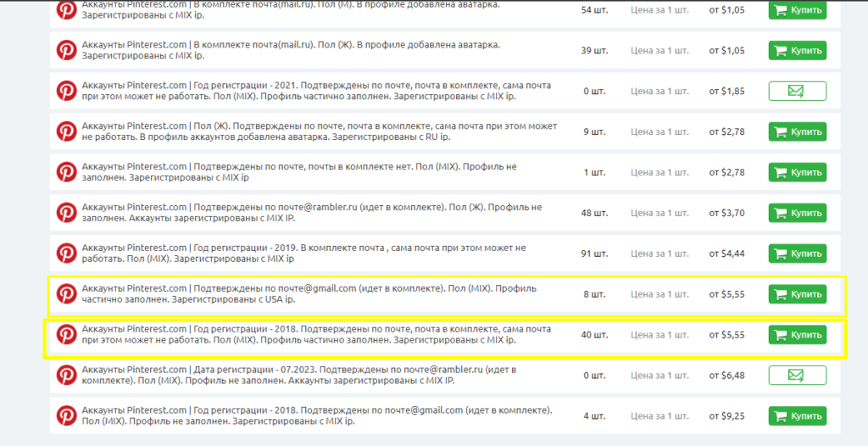Click the 'от $6,48' price
The image size is (868, 446).
pos(726,375)
